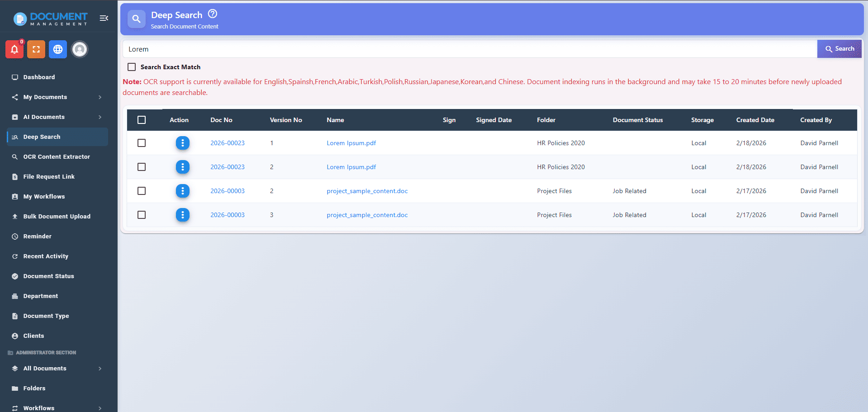This screenshot has height=412, width=868.
Task: Select row checkbox for Lorem Ipsum version 2
Action: (142, 167)
